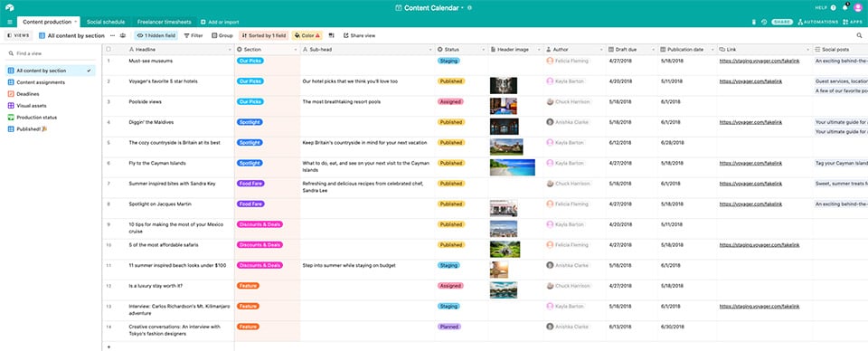This screenshot has width=868, height=351.
Task: Click the Deadlines calendar view icon
Action: coord(11,94)
